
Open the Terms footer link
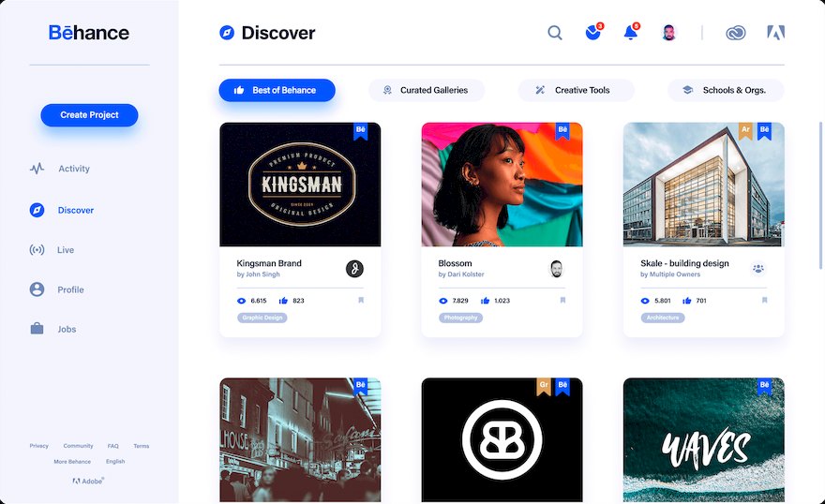click(x=141, y=446)
